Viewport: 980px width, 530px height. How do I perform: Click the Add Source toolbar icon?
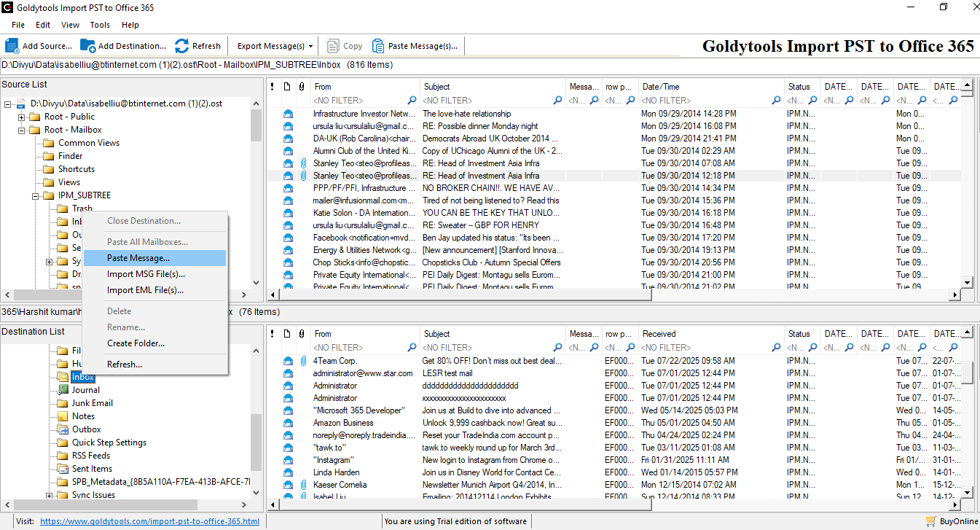tap(12, 45)
